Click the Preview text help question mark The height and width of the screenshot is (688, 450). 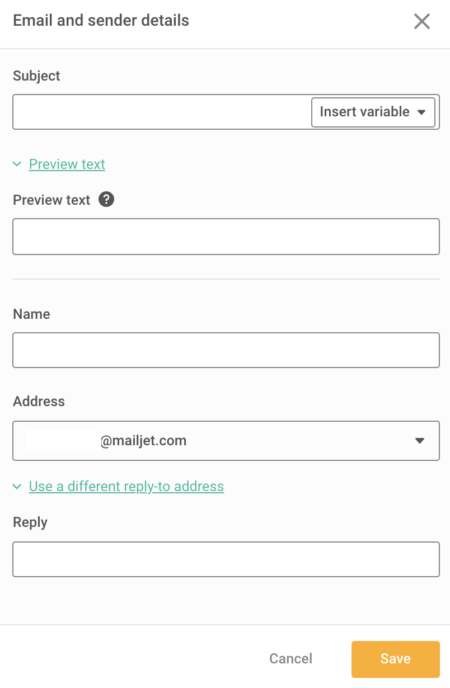[106, 200]
